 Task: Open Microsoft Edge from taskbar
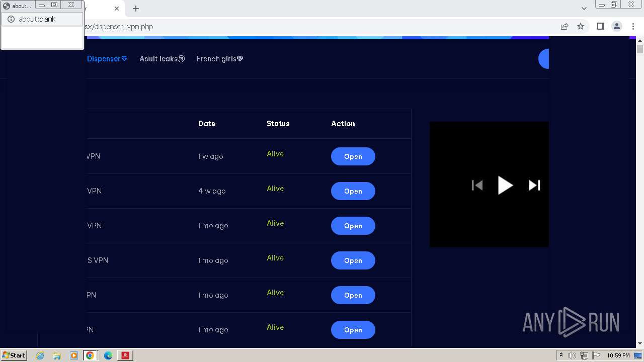[x=108, y=355]
